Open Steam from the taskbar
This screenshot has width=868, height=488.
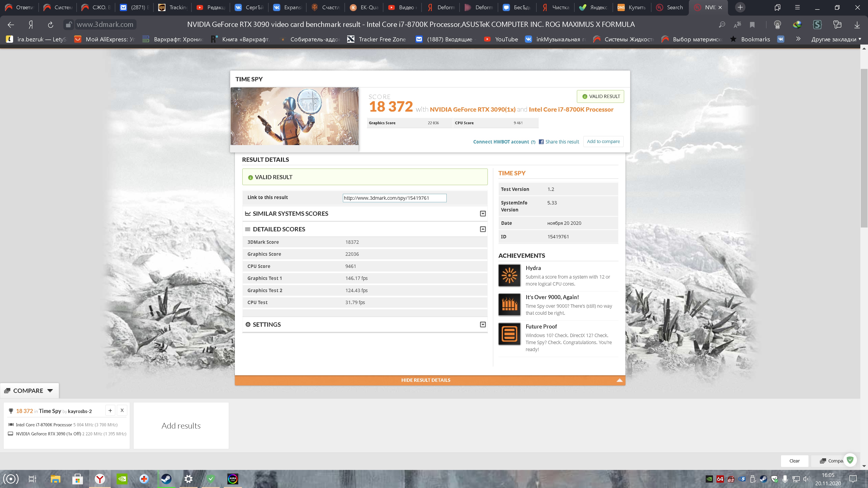coord(166,479)
